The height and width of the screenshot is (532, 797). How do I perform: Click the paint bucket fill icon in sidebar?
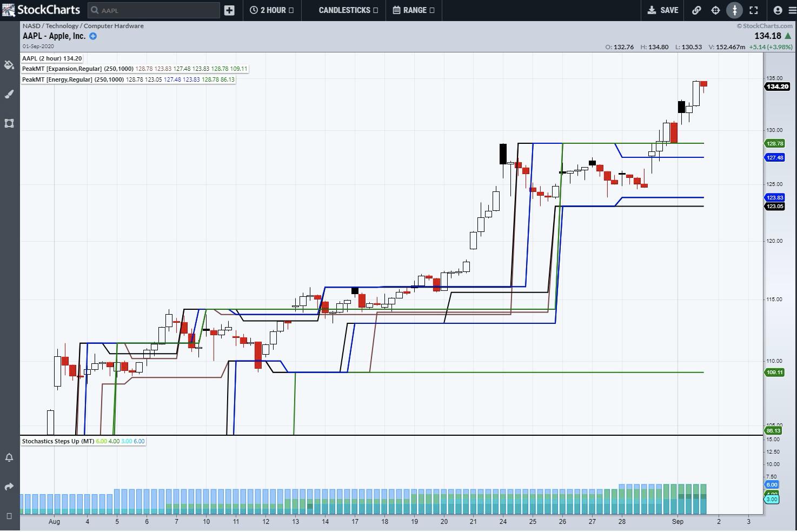(9, 65)
